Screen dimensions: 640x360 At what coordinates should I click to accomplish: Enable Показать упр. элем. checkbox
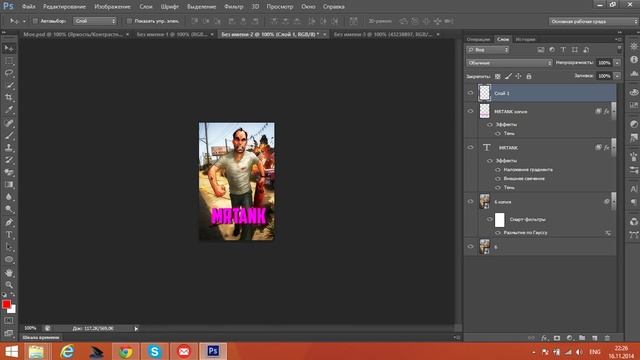tap(129, 21)
